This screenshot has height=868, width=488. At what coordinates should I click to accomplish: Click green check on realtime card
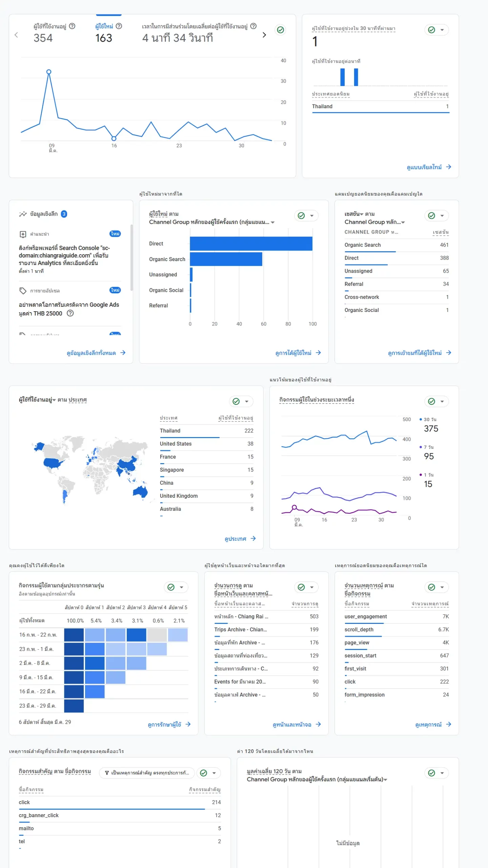[x=431, y=30]
